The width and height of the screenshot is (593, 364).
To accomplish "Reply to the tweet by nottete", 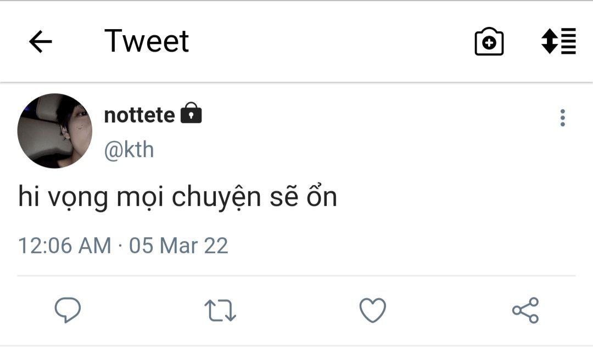I will 68,310.
